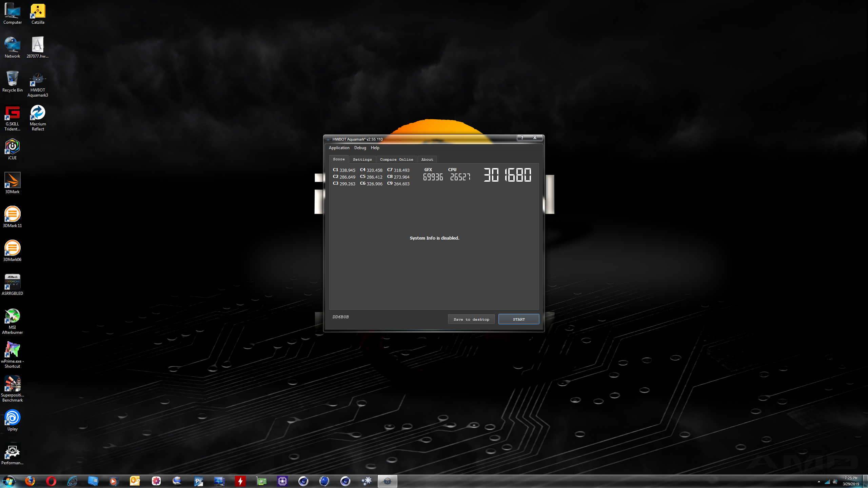Image resolution: width=868 pixels, height=488 pixels.
Task: Open the Computer desktop icon
Action: tap(13, 14)
